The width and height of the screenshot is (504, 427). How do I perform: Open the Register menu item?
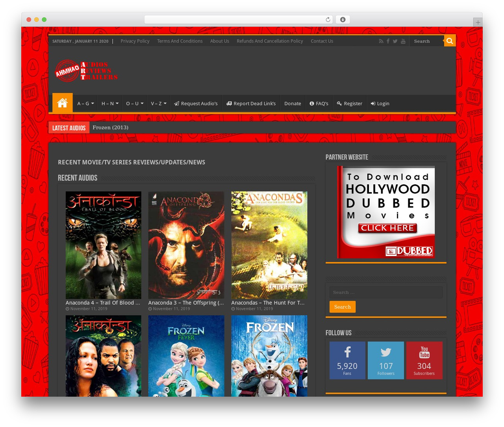pos(350,104)
